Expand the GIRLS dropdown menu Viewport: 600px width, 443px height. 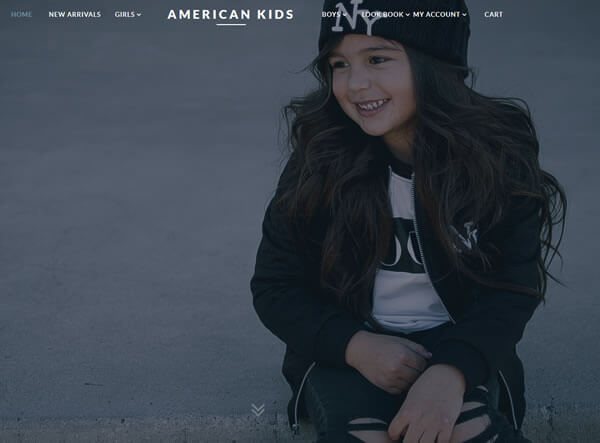[128, 15]
